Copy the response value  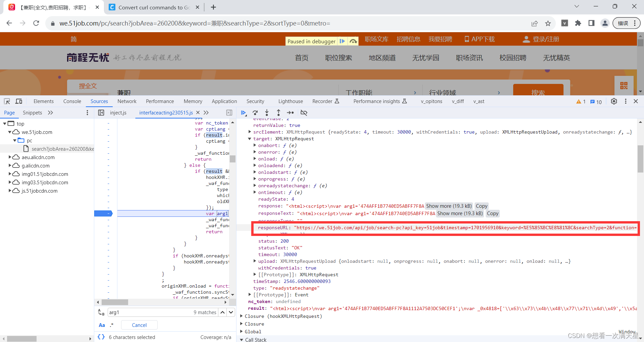point(481,206)
